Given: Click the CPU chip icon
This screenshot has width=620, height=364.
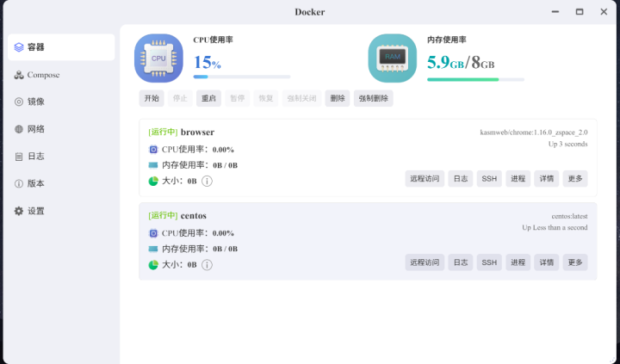Looking at the screenshot, I should click(x=158, y=59).
